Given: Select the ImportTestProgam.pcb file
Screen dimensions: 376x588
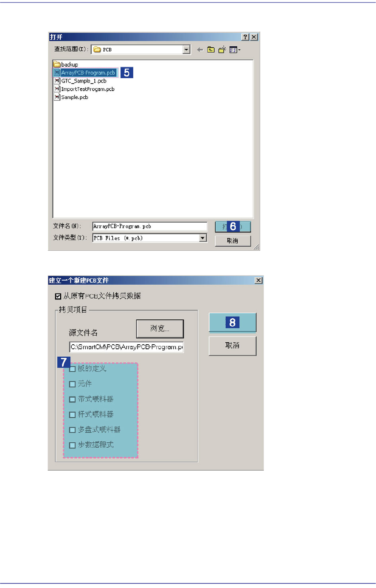Looking at the screenshot, I should point(84,89).
